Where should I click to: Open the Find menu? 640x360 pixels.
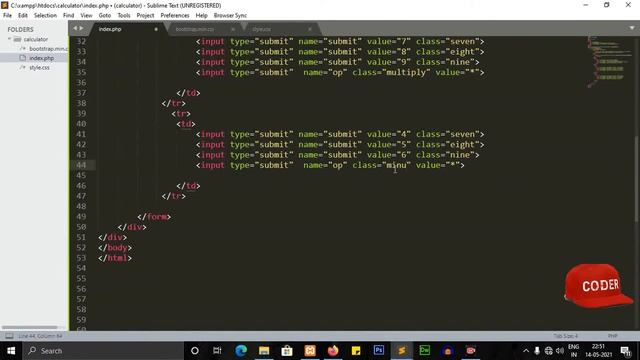coord(69,16)
